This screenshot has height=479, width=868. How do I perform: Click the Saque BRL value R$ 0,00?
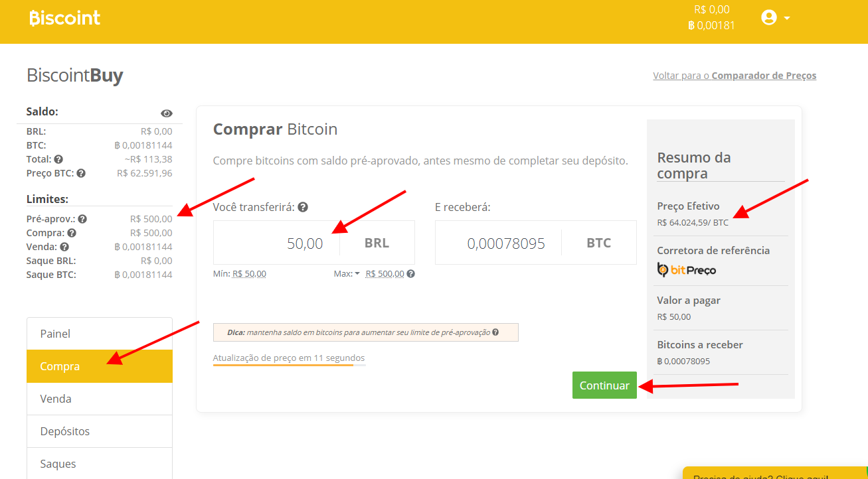pos(157,261)
